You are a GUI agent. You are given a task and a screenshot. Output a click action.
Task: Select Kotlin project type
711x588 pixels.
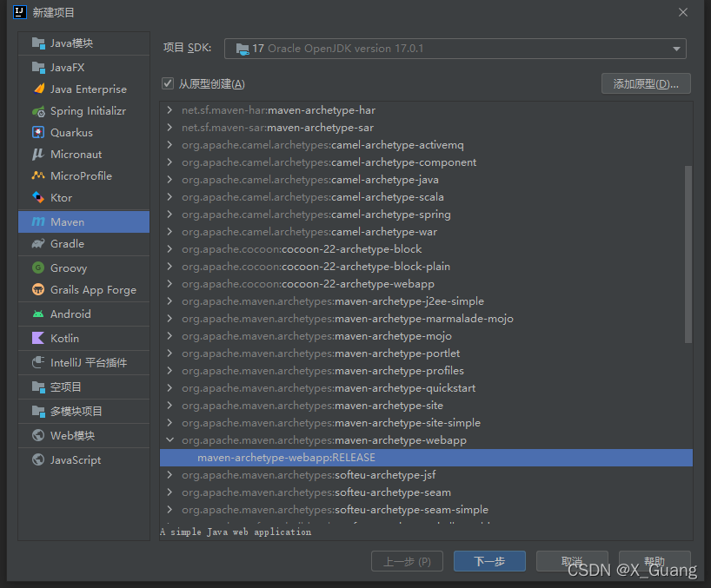84,338
